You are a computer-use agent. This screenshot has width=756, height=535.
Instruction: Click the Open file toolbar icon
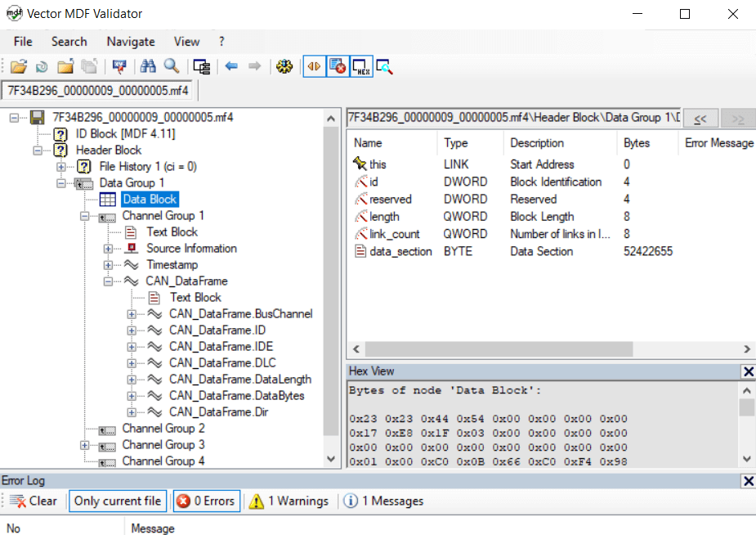click(19, 66)
